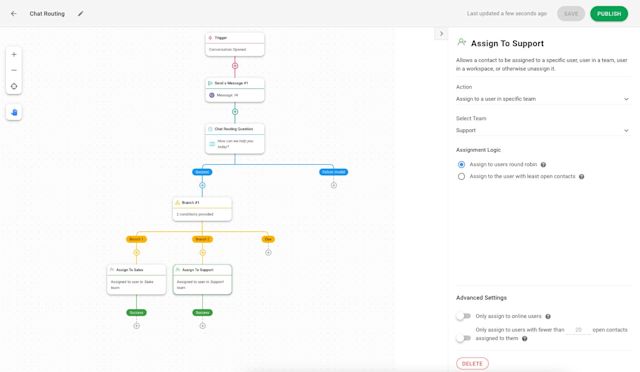Zoom out on the workflow canvas
Viewport: 640px width, 372px height.
pyautogui.click(x=14, y=70)
